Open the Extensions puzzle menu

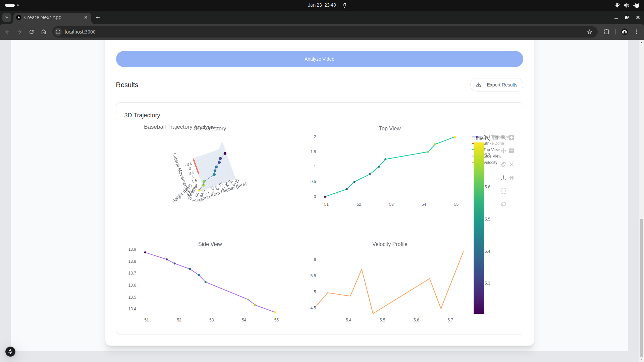[x=606, y=32]
